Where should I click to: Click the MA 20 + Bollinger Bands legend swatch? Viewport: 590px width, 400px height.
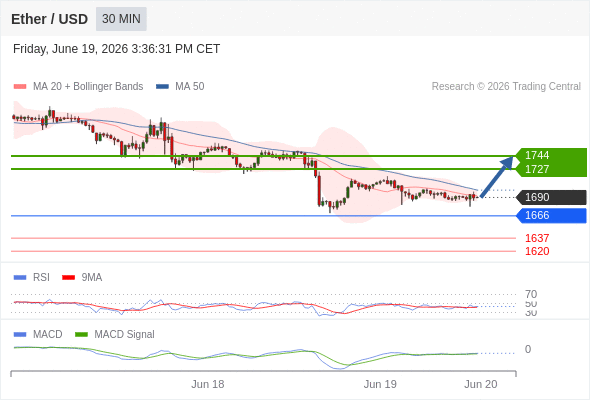pos(20,87)
